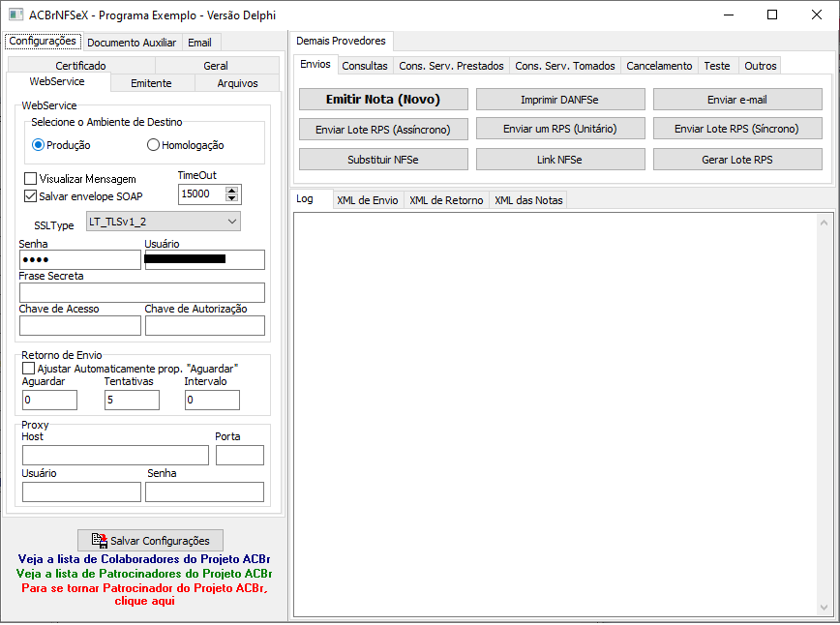Image resolution: width=840 pixels, height=625 pixels.
Task: Open the Arquivos tab
Action: tap(237, 83)
